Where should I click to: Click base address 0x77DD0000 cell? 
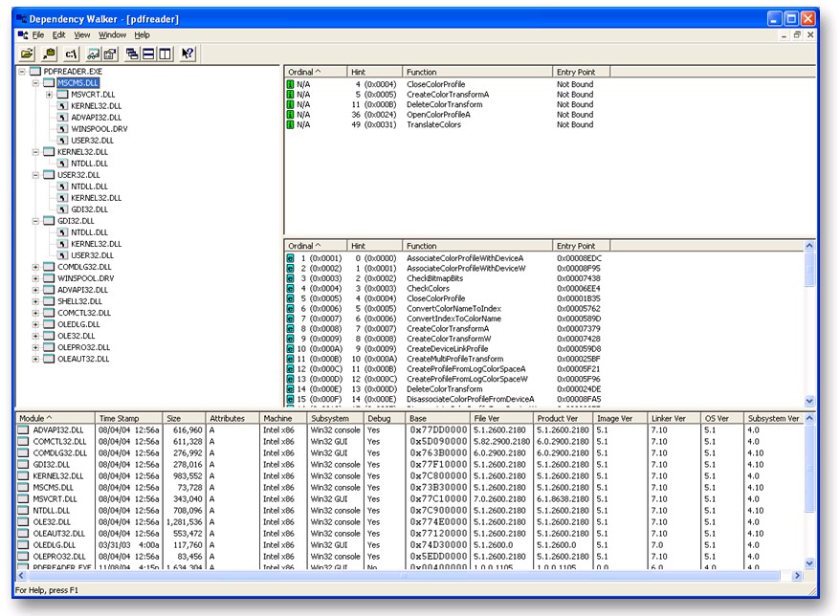pyautogui.click(x=439, y=430)
